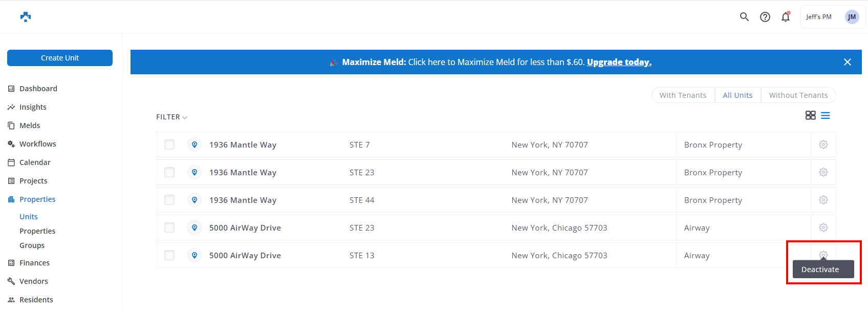Click the Create Unit button

click(x=60, y=58)
